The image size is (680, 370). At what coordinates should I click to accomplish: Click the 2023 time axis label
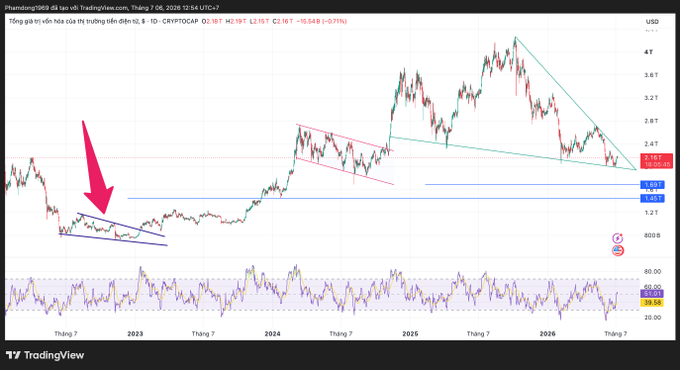point(135,334)
